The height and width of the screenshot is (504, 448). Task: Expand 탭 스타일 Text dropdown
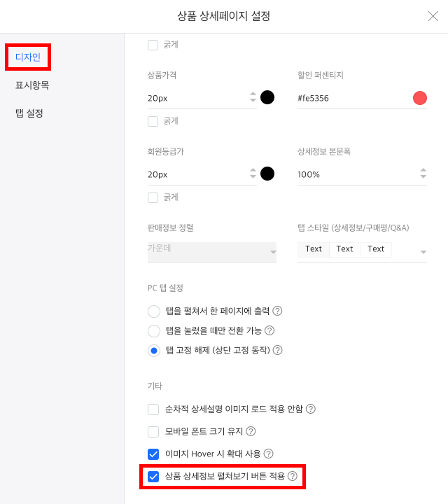(362, 252)
